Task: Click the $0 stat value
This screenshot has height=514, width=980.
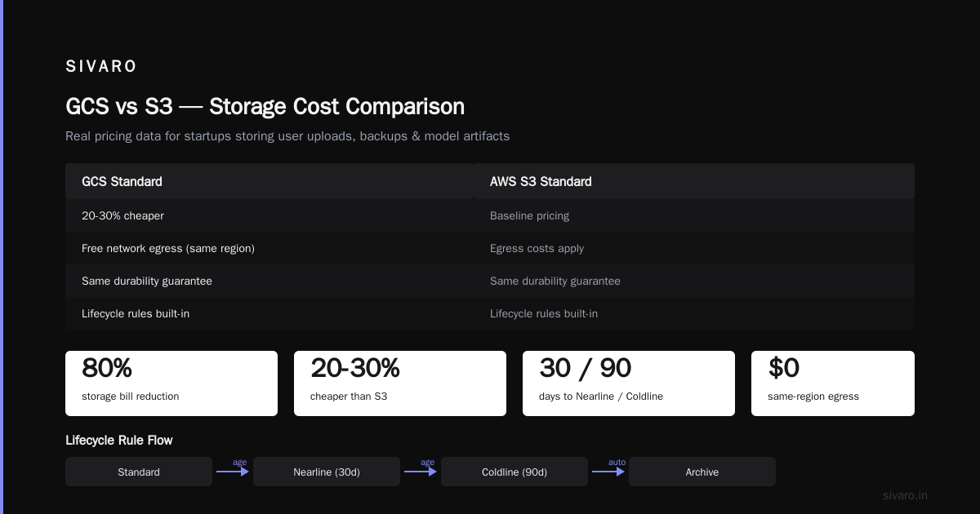Action: (784, 368)
